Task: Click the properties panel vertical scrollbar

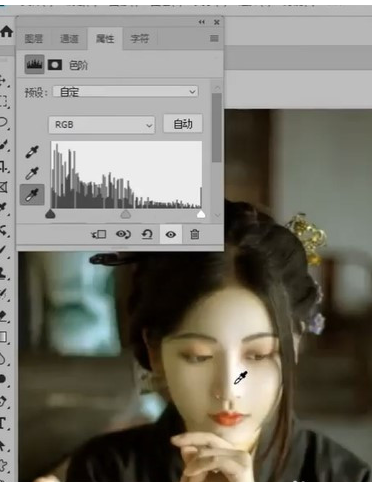Action: click(217, 128)
